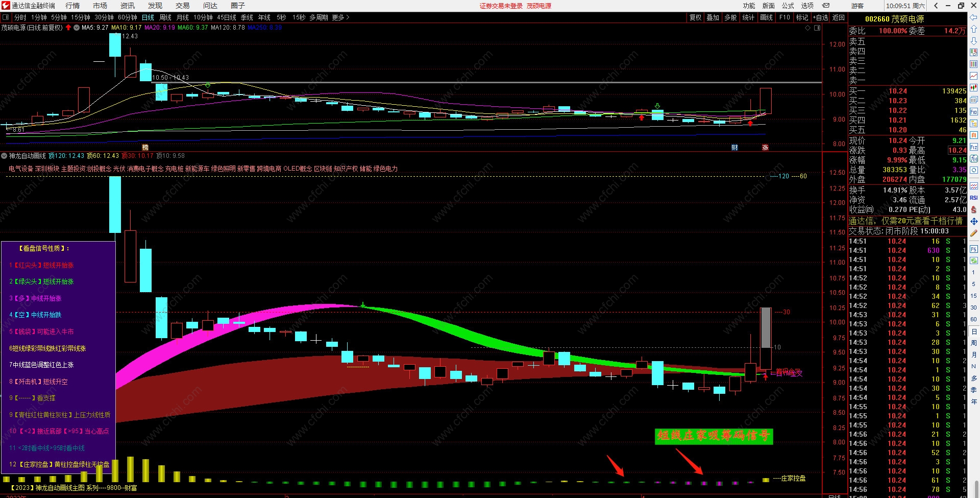
Task: Click the layout icon left of 分时
Action: (6, 17)
